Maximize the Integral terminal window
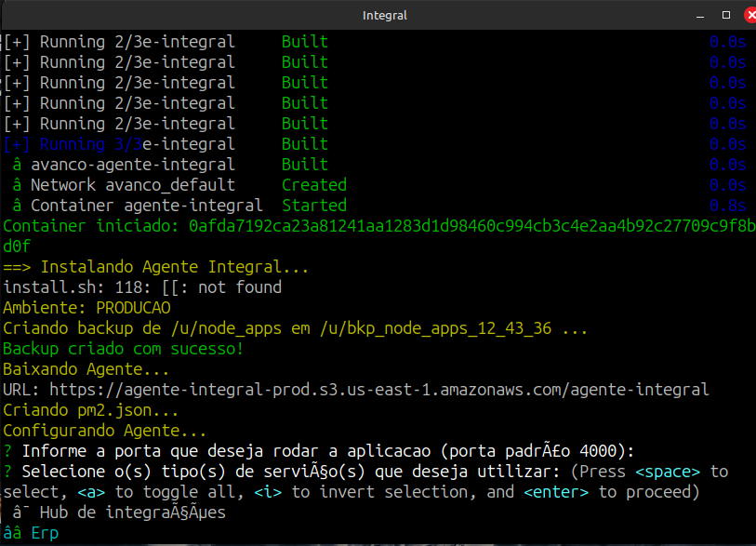This screenshot has width=756, height=546. 727,15
